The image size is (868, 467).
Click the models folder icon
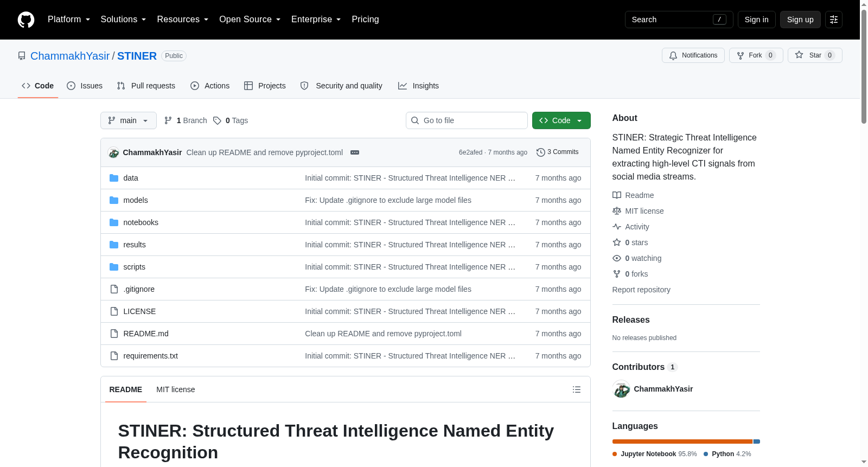[x=114, y=200]
